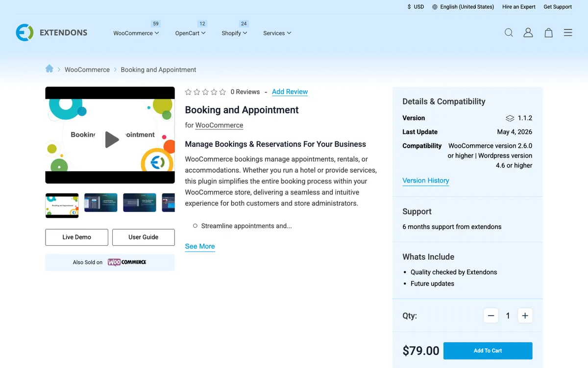Select the partially visible fourth thumbnail

(169, 203)
